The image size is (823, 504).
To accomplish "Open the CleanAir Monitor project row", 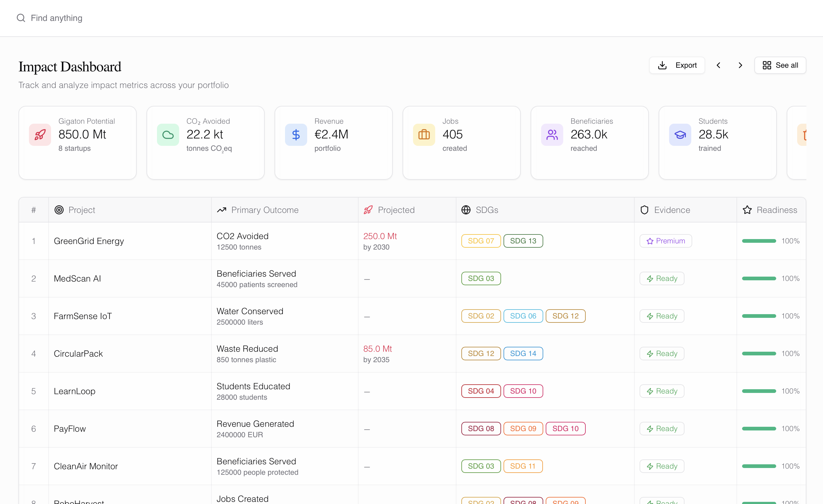I will point(412,466).
